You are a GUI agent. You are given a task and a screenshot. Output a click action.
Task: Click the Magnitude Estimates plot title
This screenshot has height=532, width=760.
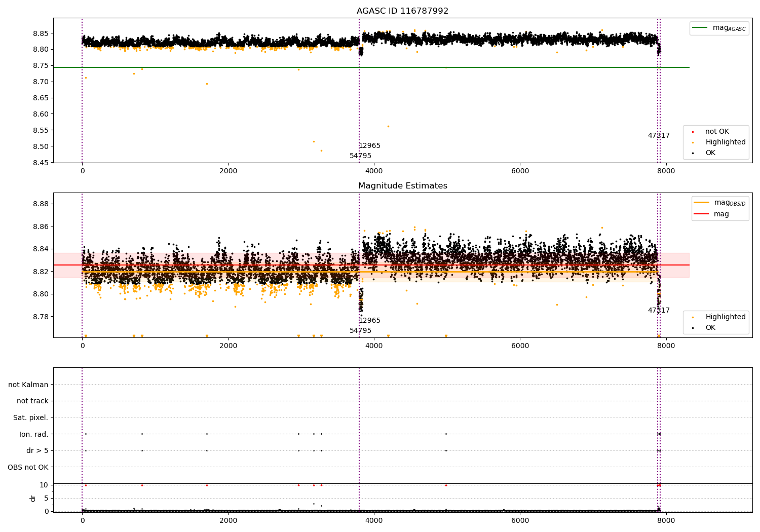coord(402,186)
